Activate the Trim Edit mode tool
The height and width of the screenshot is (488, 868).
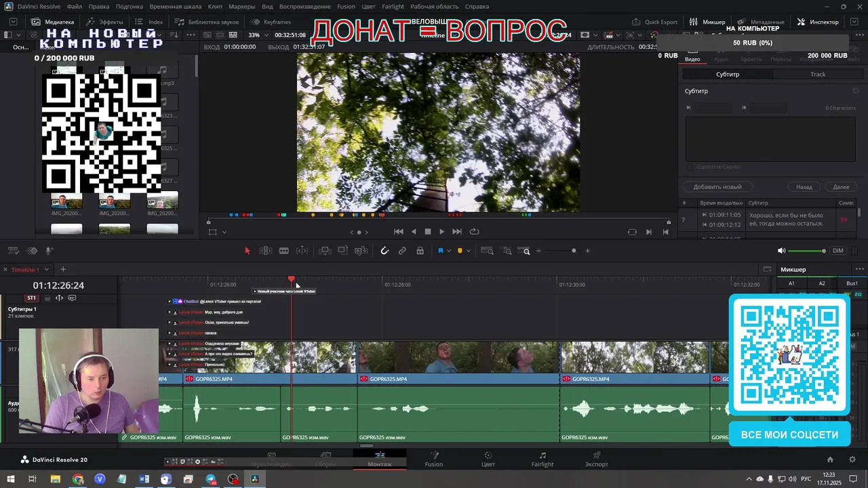266,251
